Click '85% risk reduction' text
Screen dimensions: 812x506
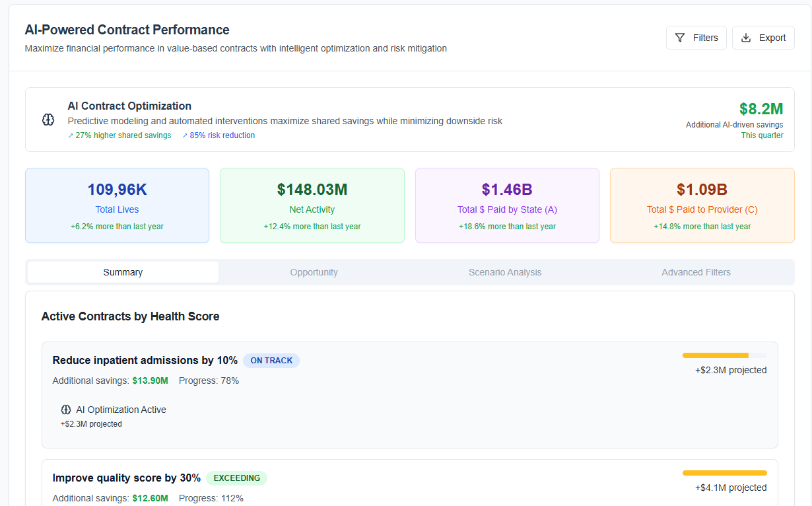[222, 135]
